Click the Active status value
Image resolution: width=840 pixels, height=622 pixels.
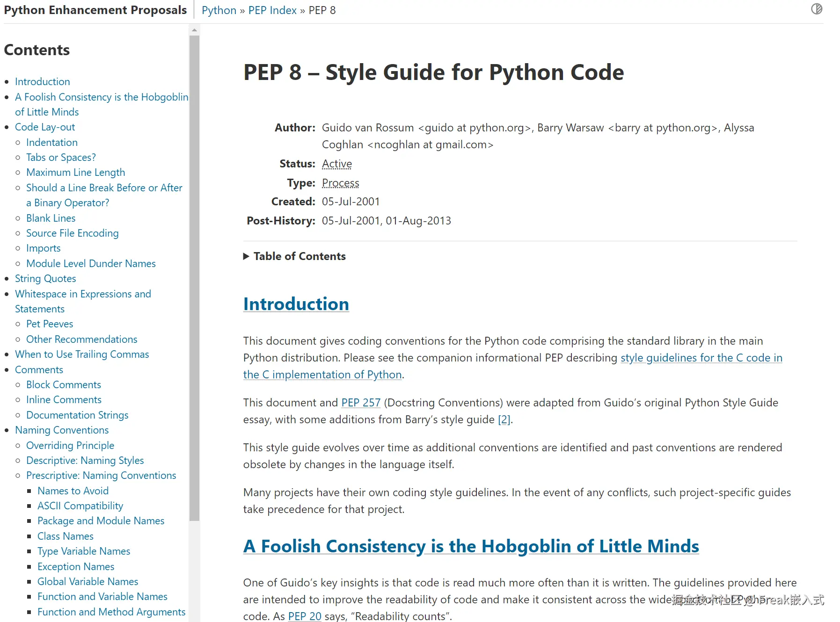[337, 164]
